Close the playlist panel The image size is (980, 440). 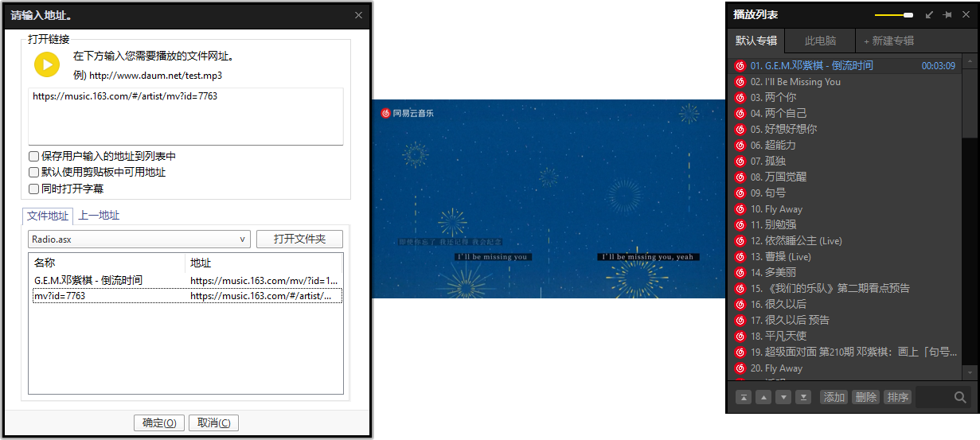tap(966, 15)
